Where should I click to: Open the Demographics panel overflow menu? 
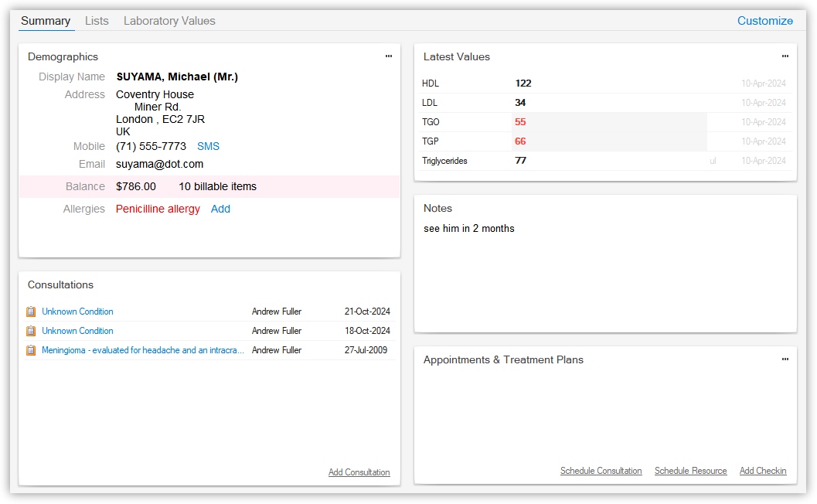click(389, 56)
